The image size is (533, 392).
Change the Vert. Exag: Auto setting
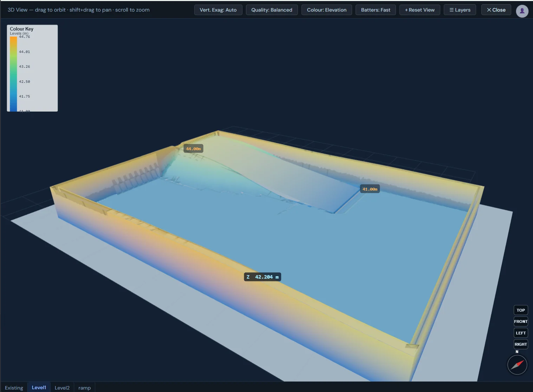pyautogui.click(x=218, y=10)
